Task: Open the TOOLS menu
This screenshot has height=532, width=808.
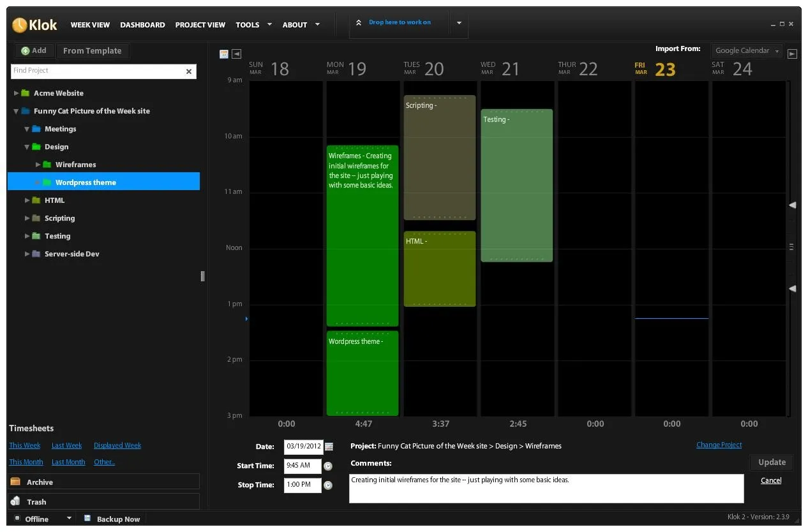Action: pyautogui.click(x=248, y=25)
